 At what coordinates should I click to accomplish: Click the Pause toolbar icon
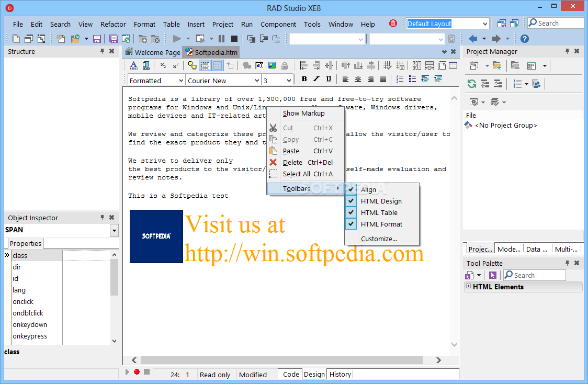[222, 39]
